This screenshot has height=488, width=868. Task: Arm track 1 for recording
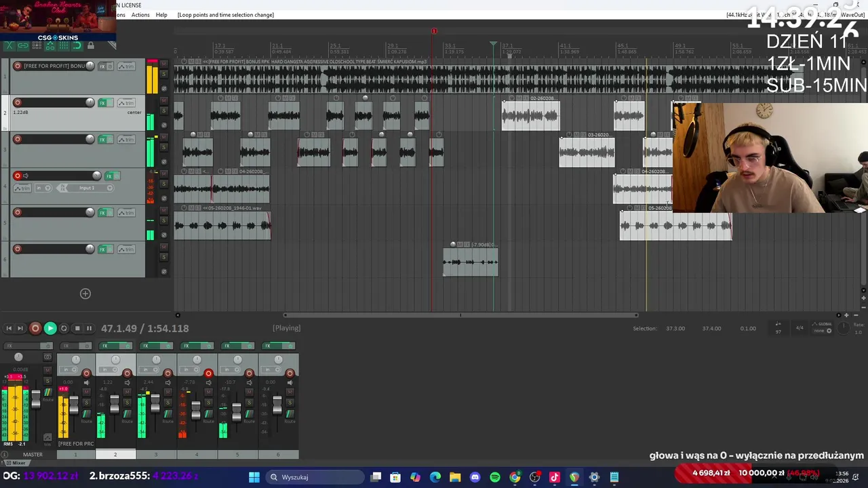pos(18,66)
